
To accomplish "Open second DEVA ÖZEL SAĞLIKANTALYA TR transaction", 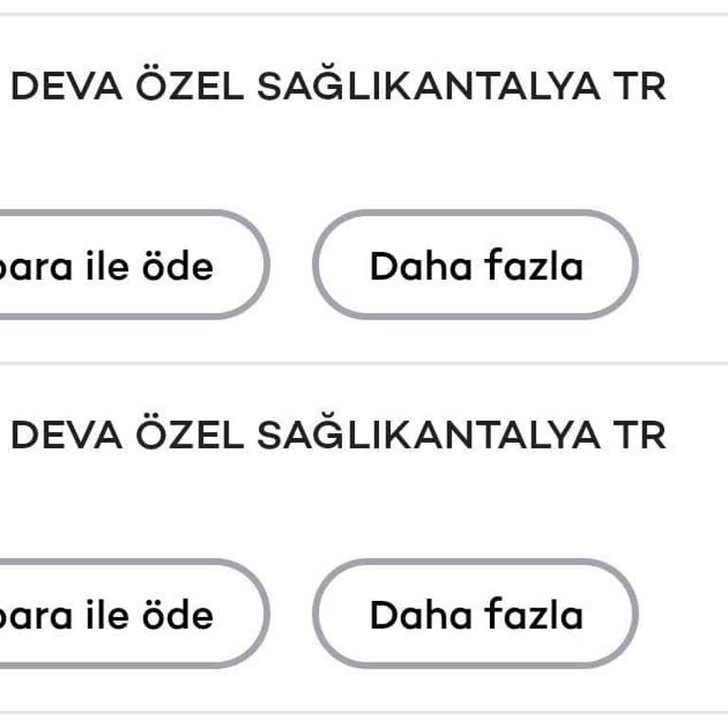I will pyautogui.click(x=337, y=436).
